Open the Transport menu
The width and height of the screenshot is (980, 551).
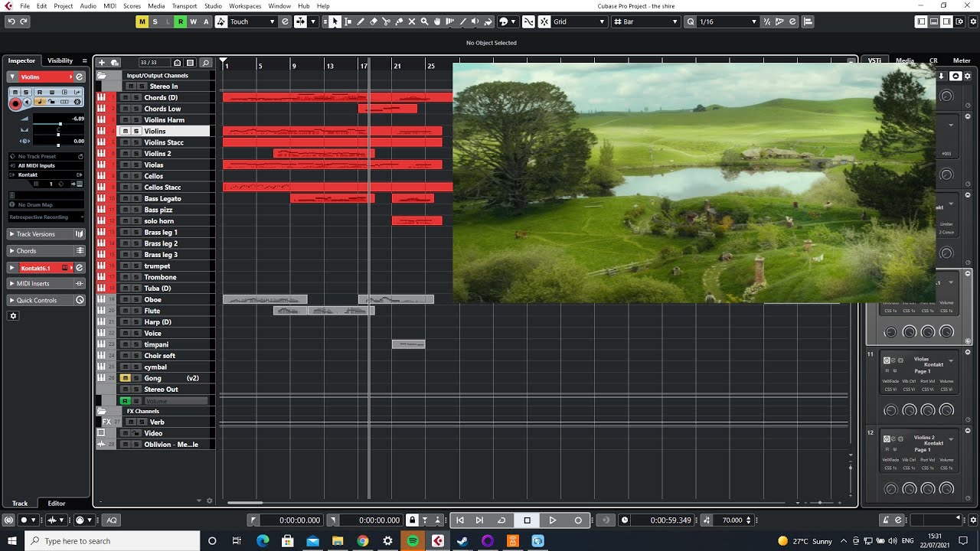[x=185, y=5]
